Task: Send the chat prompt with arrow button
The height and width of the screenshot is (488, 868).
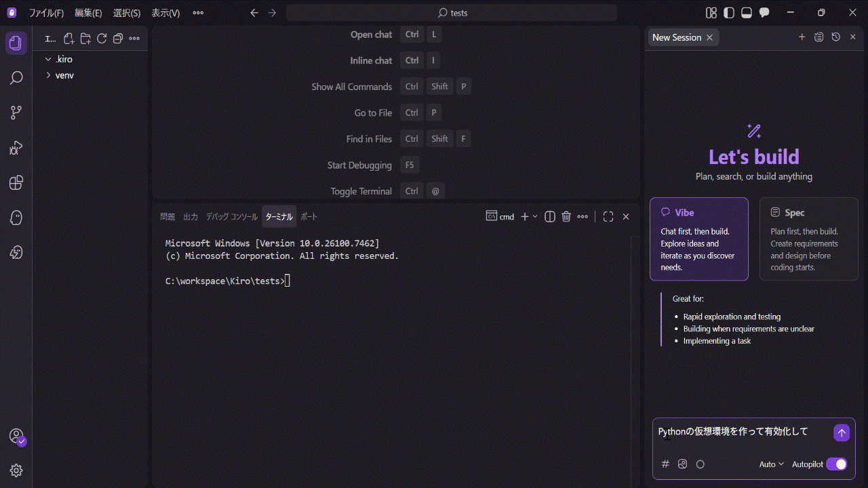Action: click(842, 433)
